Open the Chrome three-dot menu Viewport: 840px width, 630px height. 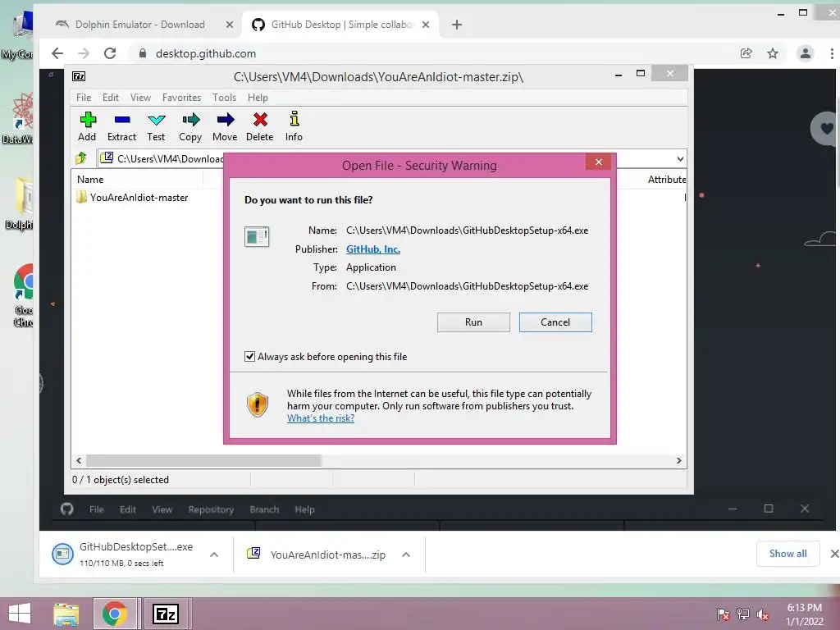832,53
